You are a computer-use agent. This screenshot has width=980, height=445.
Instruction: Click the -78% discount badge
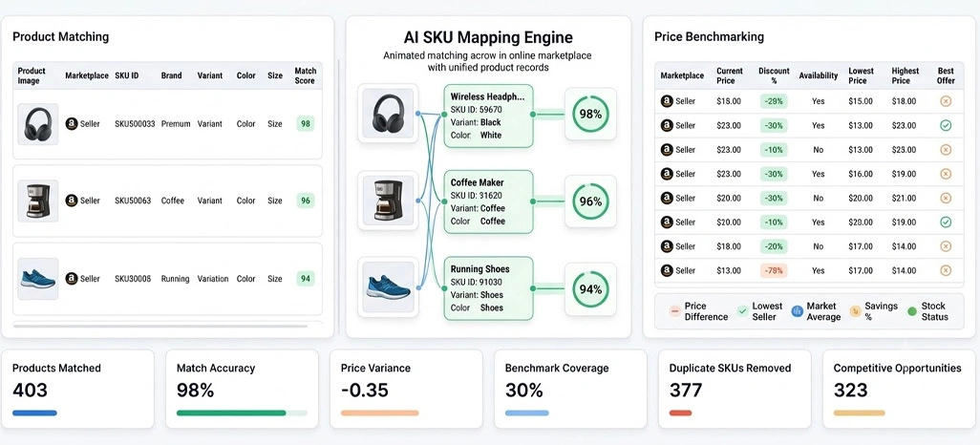(x=774, y=270)
